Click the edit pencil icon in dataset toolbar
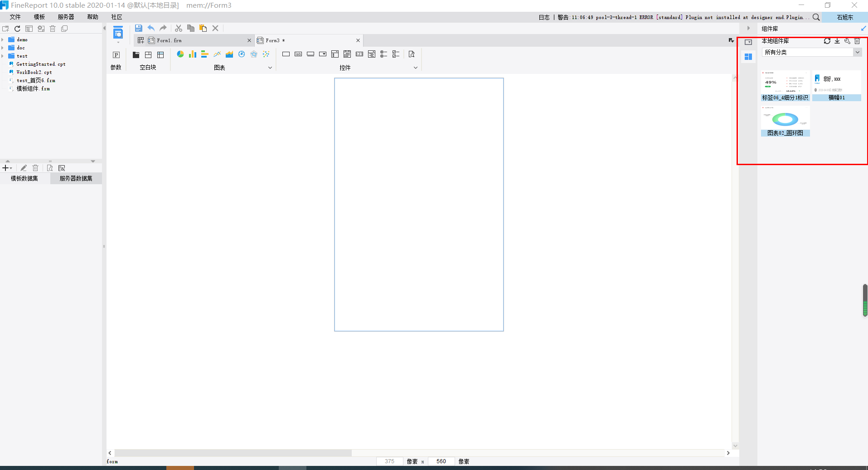Screen dimensions: 868x470 (x=24, y=168)
